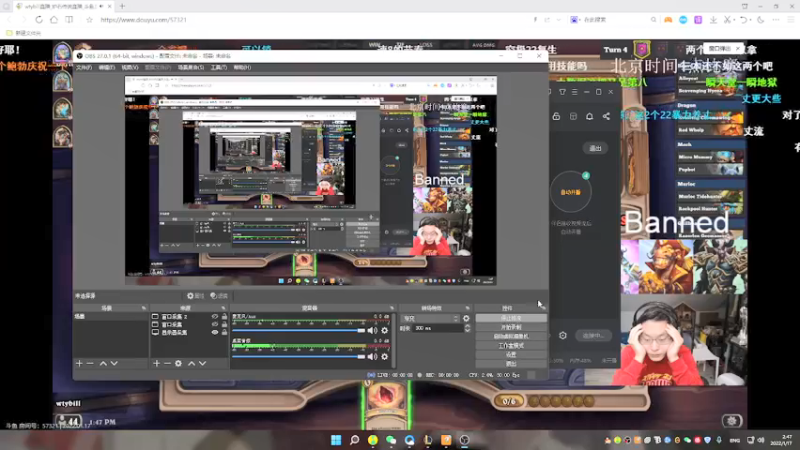Open OBS 场景集合(S) menu
The height and width of the screenshot is (450, 800).
point(191,67)
